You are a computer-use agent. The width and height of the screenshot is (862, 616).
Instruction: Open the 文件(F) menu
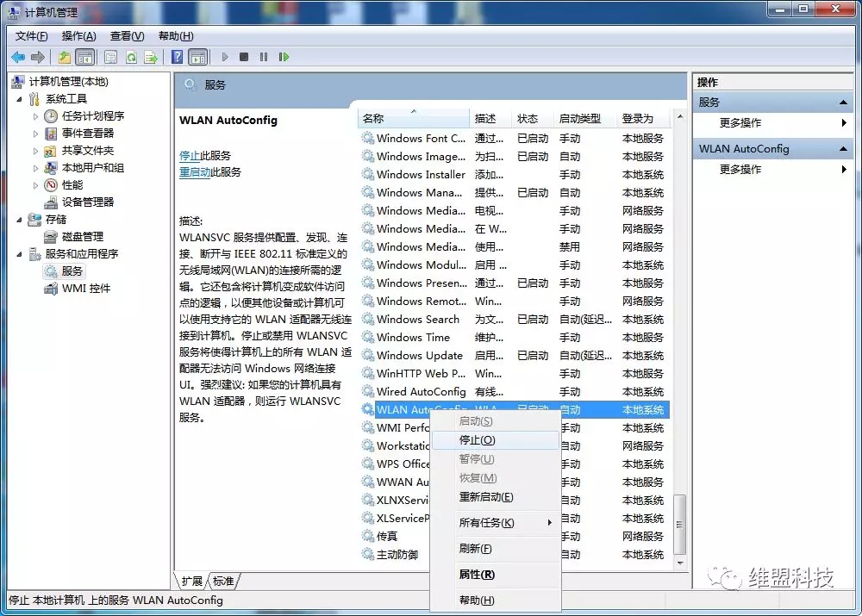click(x=31, y=36)
